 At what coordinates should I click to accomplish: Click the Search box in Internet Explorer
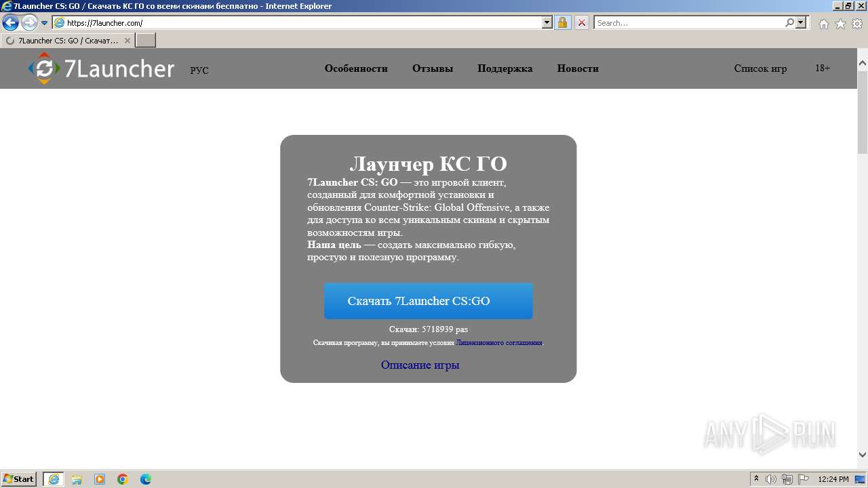click(689, 22)
